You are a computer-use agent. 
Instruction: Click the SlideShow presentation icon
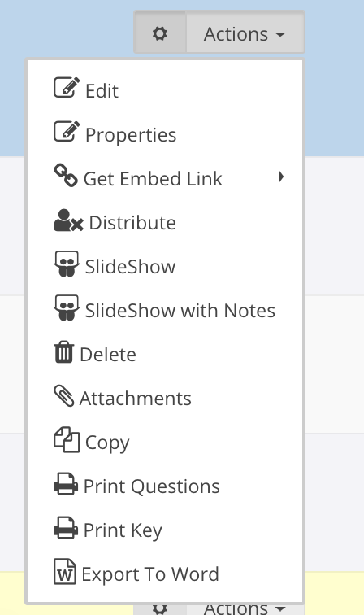(67, 264)
